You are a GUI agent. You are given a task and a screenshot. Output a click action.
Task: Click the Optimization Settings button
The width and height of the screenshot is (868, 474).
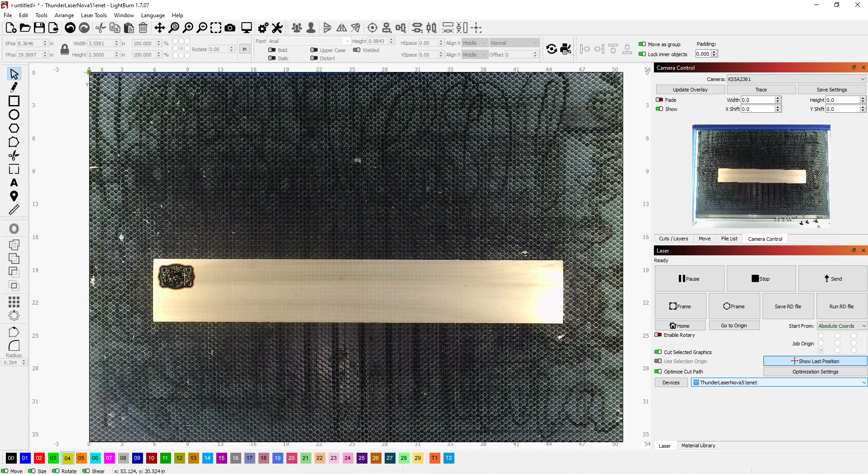[815, 372]
